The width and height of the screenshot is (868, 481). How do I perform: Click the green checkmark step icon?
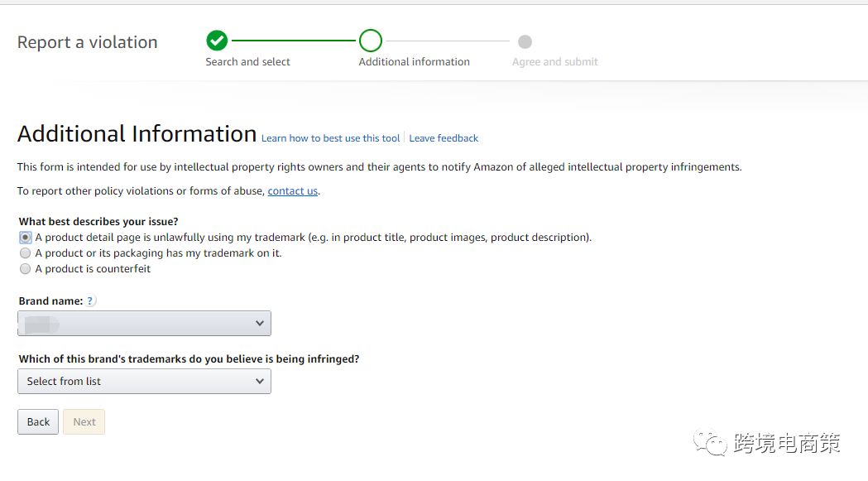pos(217,41)
